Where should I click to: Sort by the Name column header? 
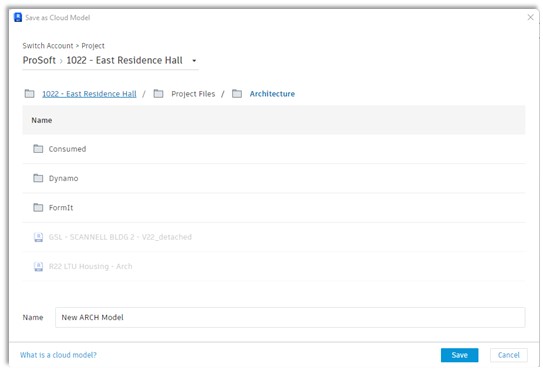(x=42, y=120)
